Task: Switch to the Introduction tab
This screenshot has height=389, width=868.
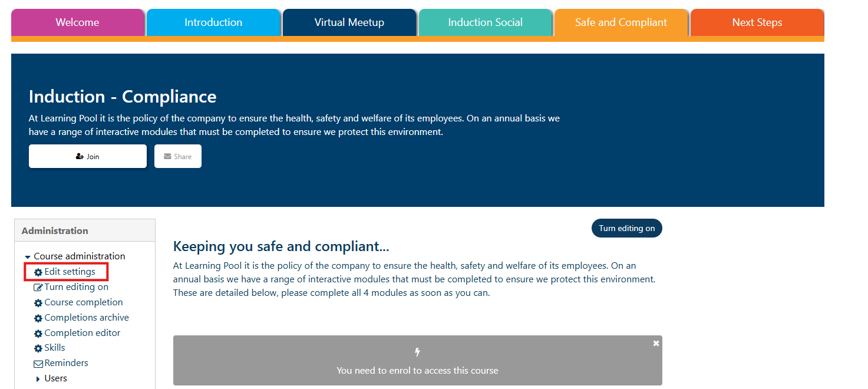Action: pyautogui.click(x=213, y=22)
